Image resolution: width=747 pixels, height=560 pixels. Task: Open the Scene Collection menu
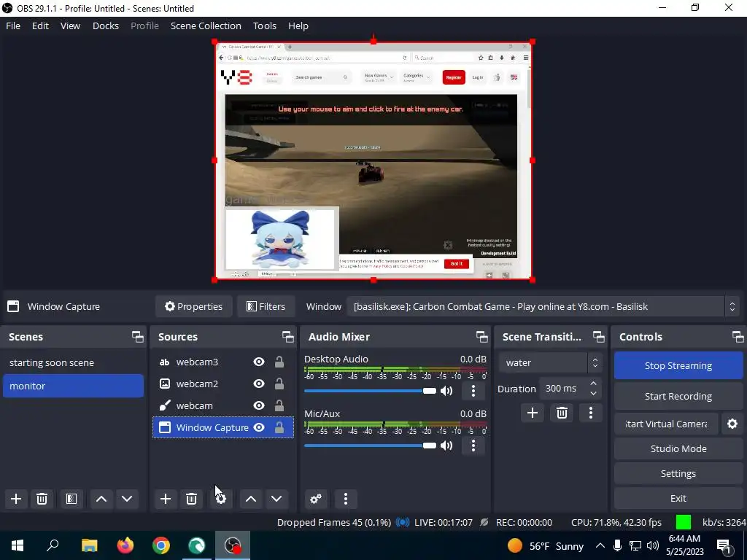click(x=206, y=26)
